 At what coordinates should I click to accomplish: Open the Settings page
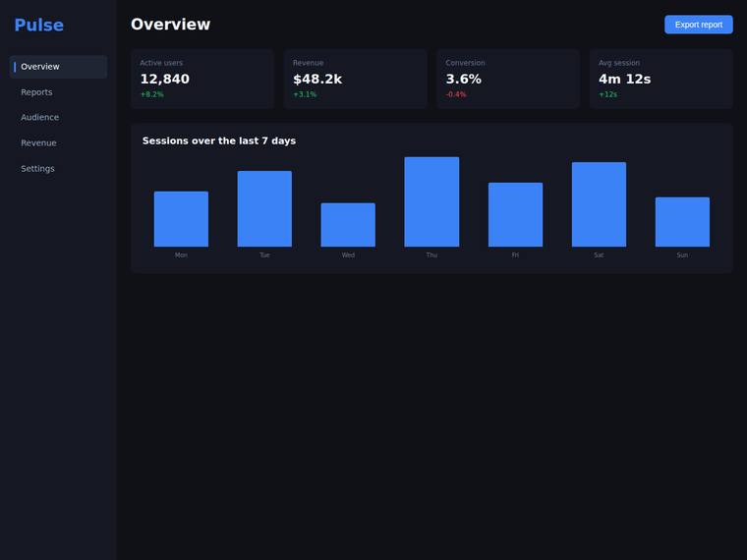point(58,169)
